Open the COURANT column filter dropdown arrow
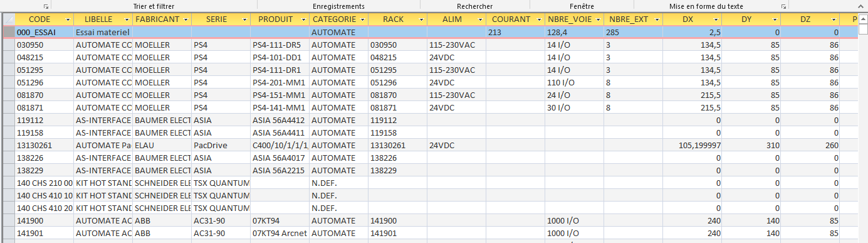The width and height of the screenshot is (868, 243). pos(538,19)
